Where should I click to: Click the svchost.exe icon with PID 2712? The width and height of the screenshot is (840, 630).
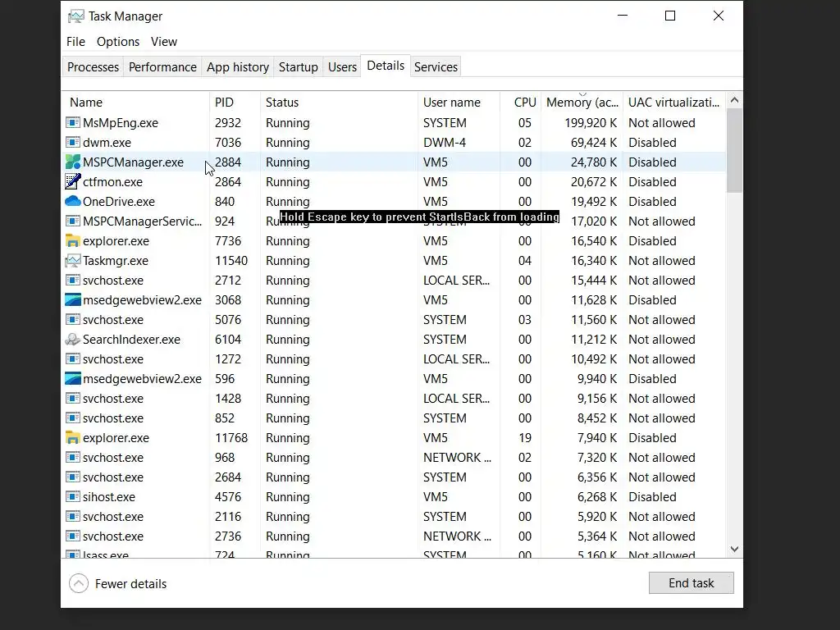click(x=72, y=281)
